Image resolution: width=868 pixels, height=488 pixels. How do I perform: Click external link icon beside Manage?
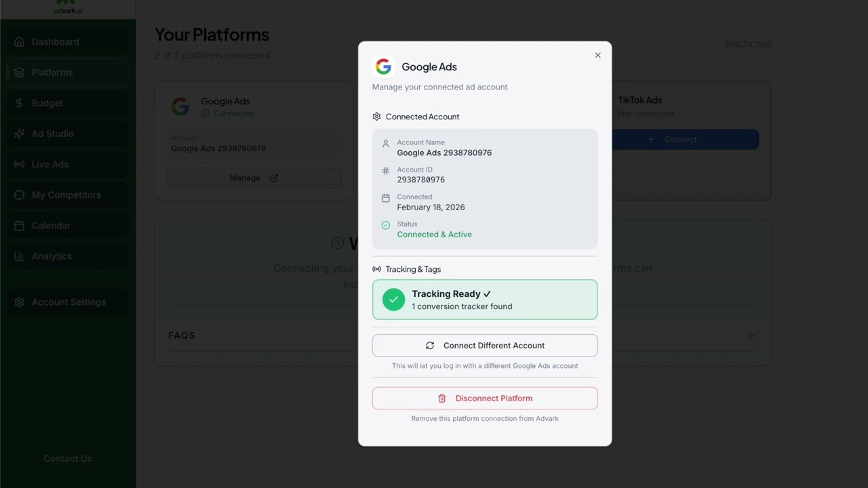(274, 178)
